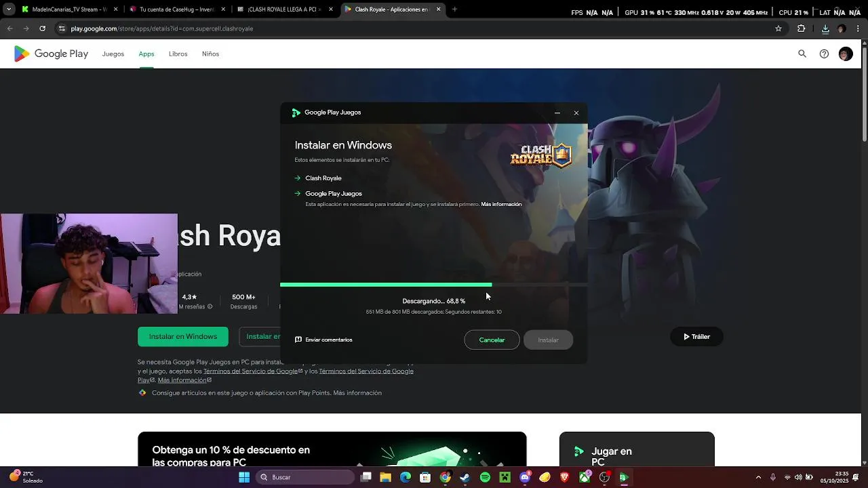This screenshot has width=868, height=488.
Task: Show hidden system tray icons
Action: (x=758, y=477)
